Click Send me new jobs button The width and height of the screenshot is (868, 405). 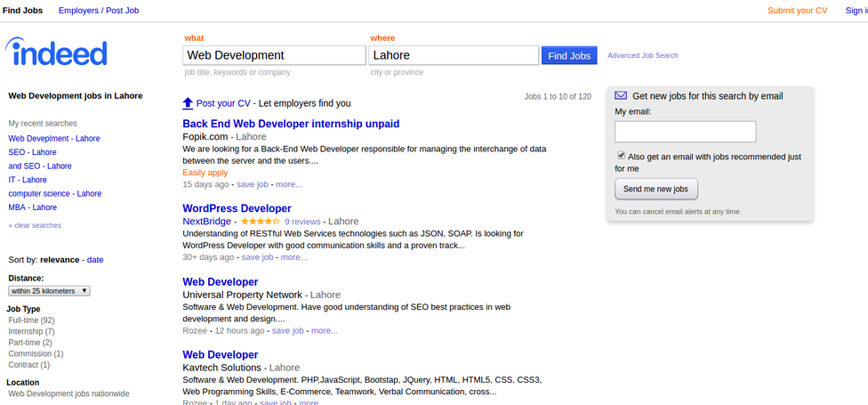(656, 190)
